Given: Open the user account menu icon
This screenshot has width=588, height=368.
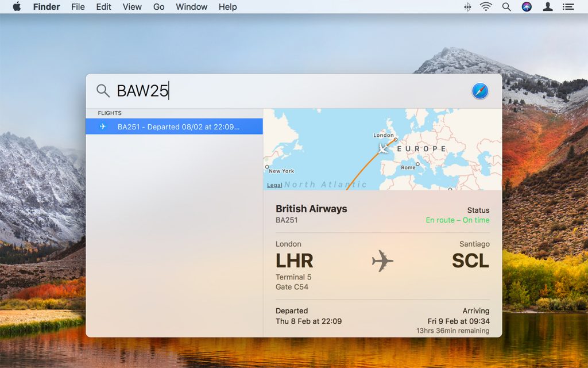Looking at the screenshot, I should tap(548, 7).
